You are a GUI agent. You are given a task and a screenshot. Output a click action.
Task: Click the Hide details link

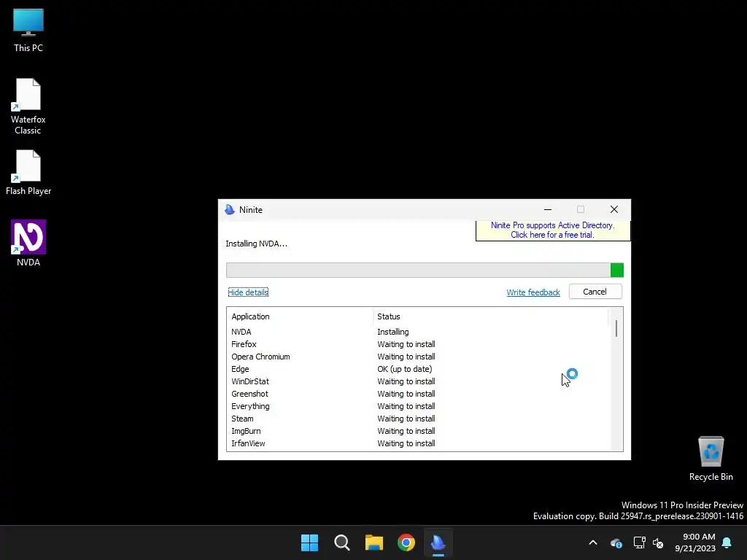(x=248, y=292)
